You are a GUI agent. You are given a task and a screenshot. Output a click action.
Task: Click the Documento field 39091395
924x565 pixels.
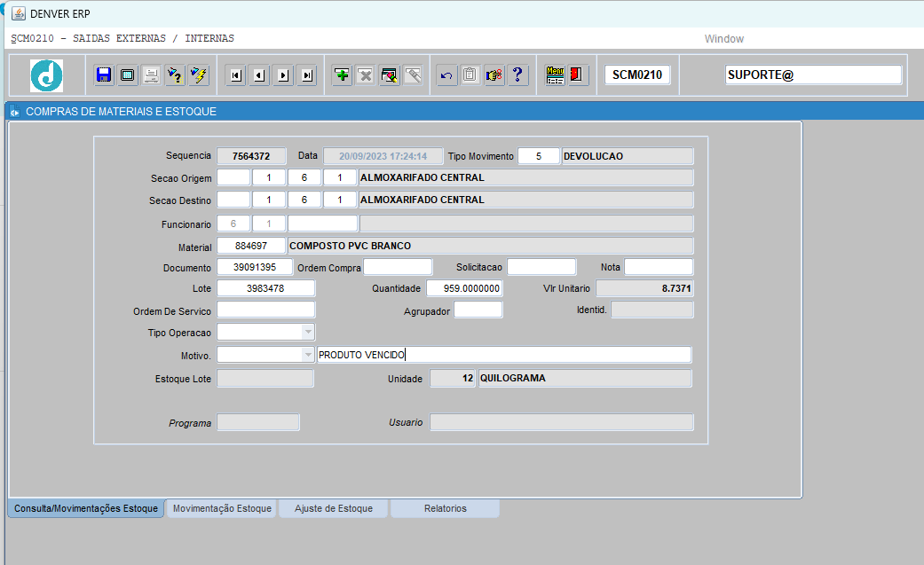255,267
